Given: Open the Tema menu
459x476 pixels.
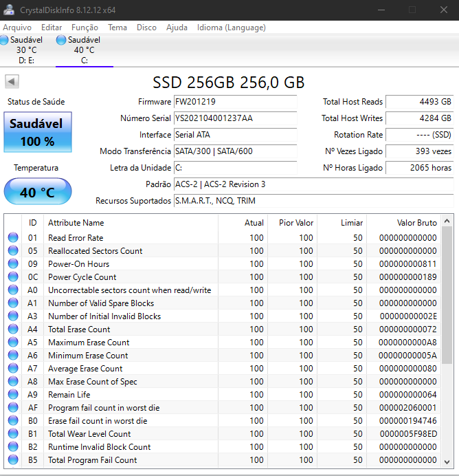Looking at the screenshot, I should (x=117, y=28).
